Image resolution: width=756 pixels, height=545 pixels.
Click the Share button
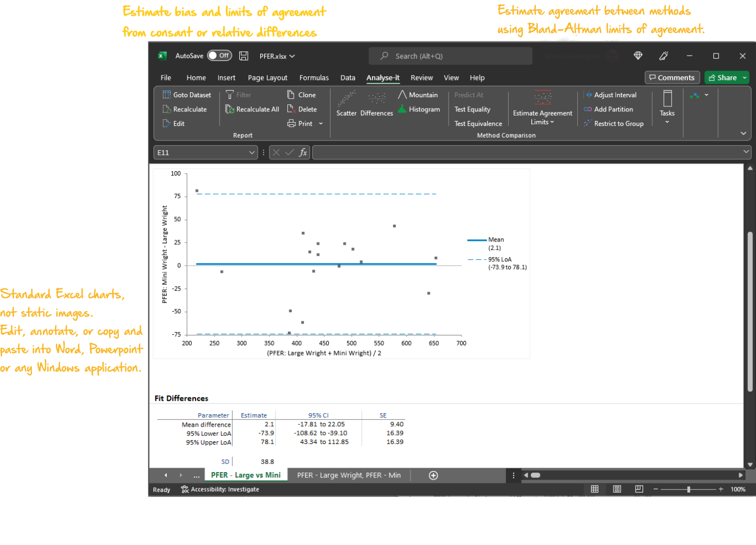[723, 78]
